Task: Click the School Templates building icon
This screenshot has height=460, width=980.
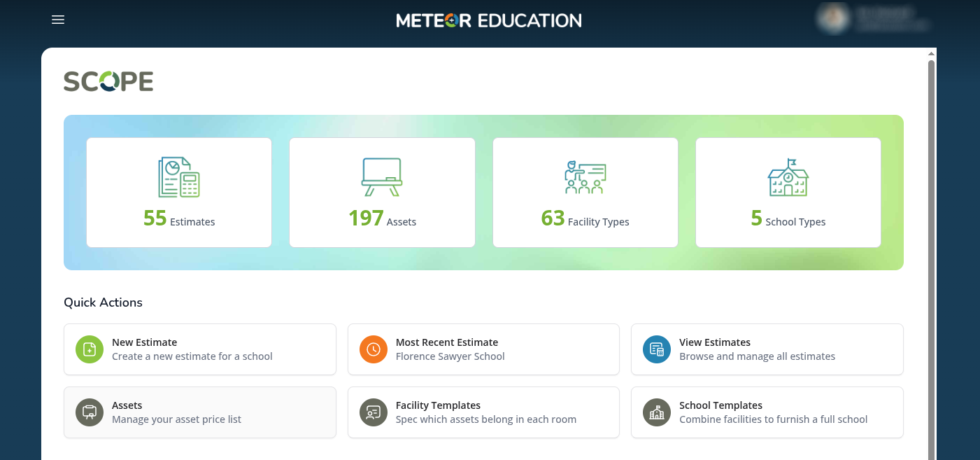Action: click(x=657, y=412)
